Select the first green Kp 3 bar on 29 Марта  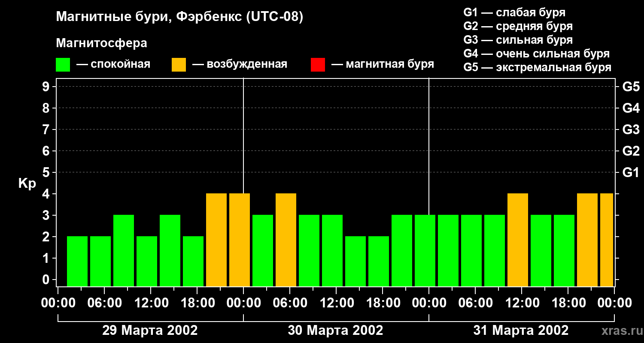coord(124,251)
